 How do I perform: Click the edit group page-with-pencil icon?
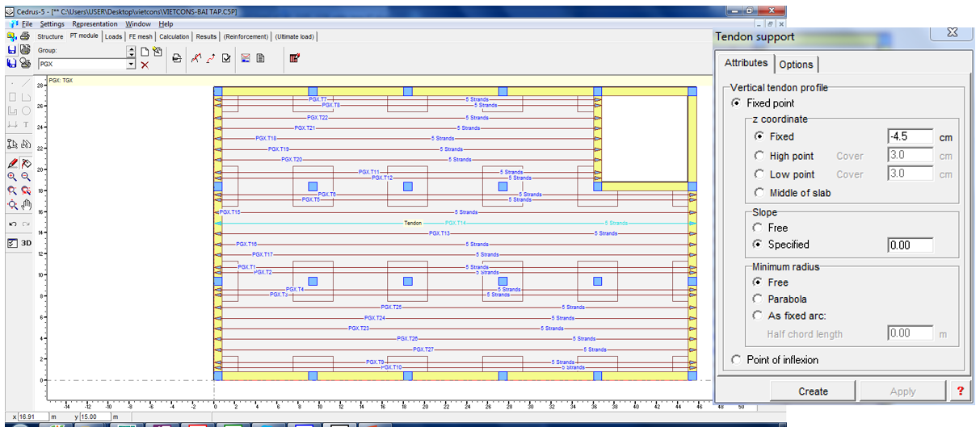pos(158,51)
